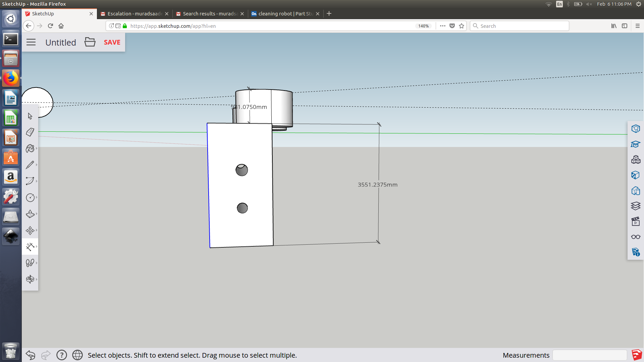644x362 pixels.
Task: Redo the last undone action
Action: [46, 355]
